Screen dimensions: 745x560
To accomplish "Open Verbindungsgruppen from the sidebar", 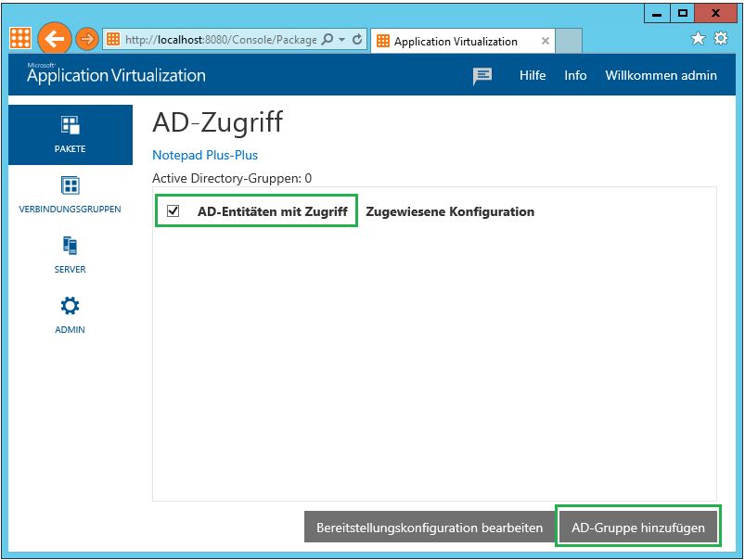I will [x=71, y=195].
